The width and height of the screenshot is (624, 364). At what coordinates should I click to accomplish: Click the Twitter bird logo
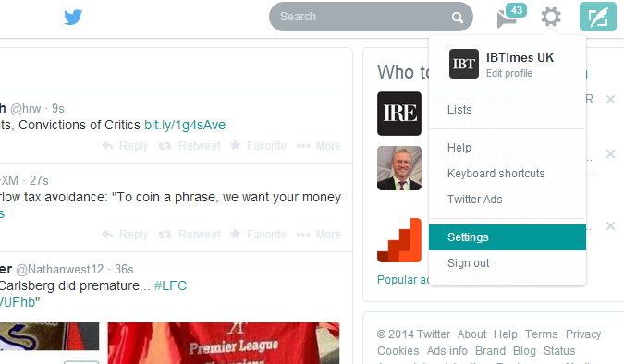coord(73,18)
